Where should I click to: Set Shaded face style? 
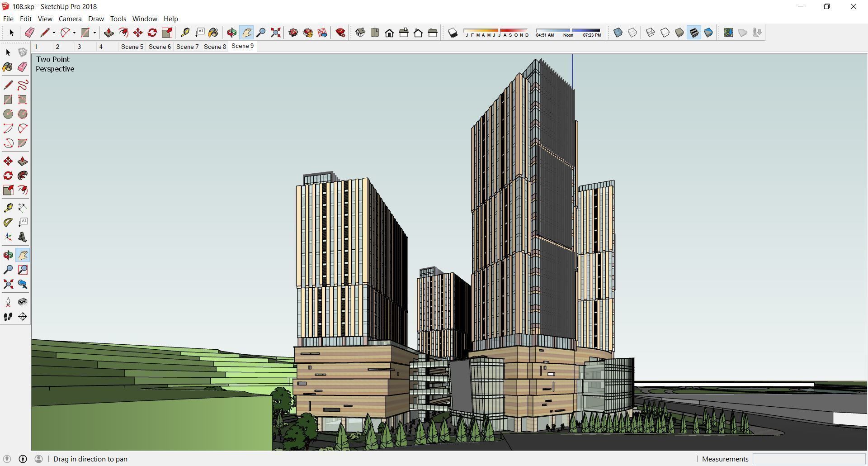click(679, 33)
